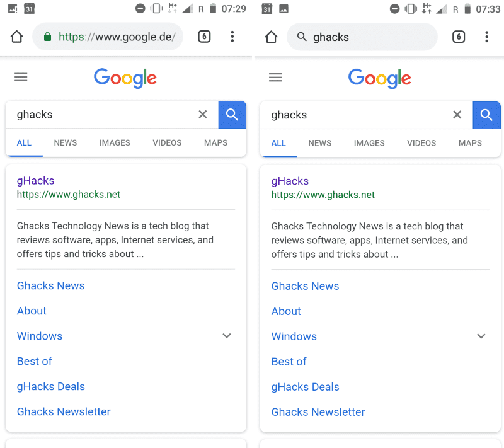Expand Windows sitelink chevron on right page

(x=481, y=336)
